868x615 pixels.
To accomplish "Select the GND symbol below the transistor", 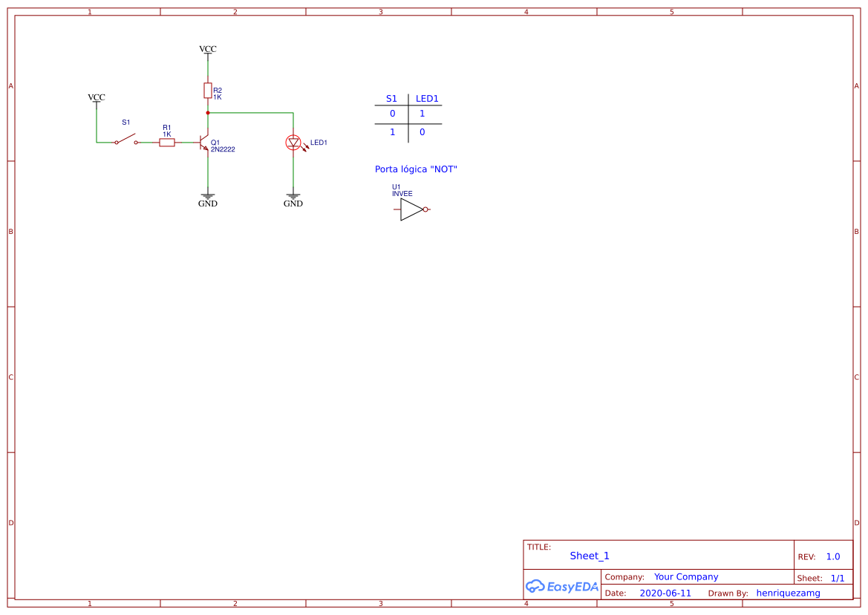I will (x=207, y=197).
